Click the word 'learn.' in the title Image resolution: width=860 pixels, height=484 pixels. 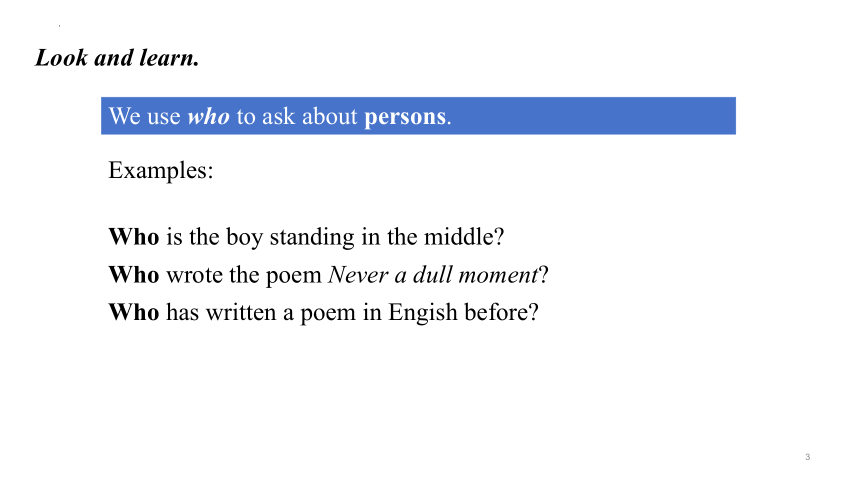point(169,58)
